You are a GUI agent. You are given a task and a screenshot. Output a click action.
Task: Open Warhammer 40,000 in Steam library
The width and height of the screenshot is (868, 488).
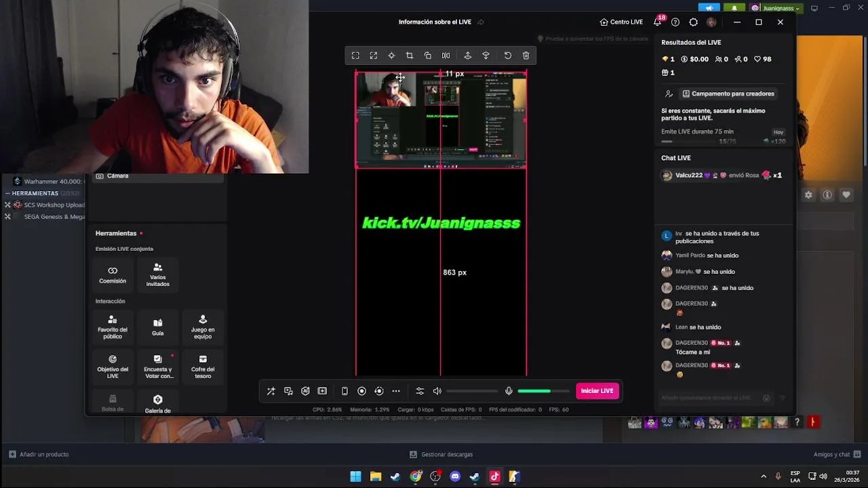(49, 182)
